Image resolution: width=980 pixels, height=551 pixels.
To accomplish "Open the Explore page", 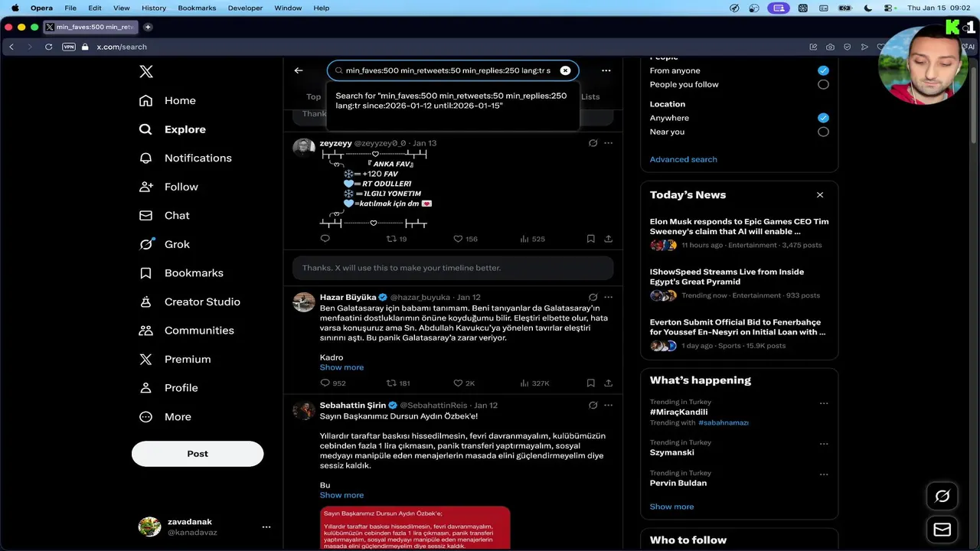I will (173, 129).
